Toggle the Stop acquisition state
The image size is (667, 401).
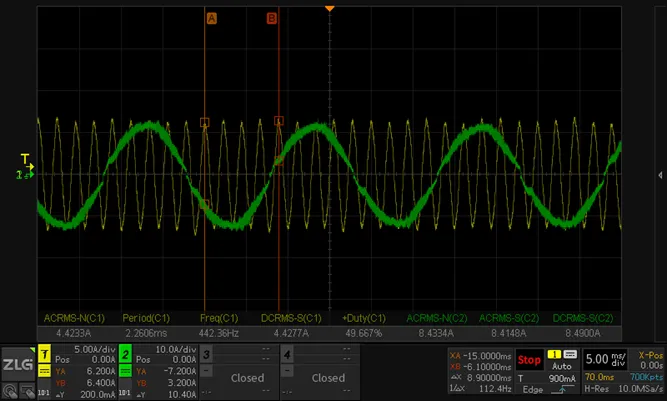529,360
